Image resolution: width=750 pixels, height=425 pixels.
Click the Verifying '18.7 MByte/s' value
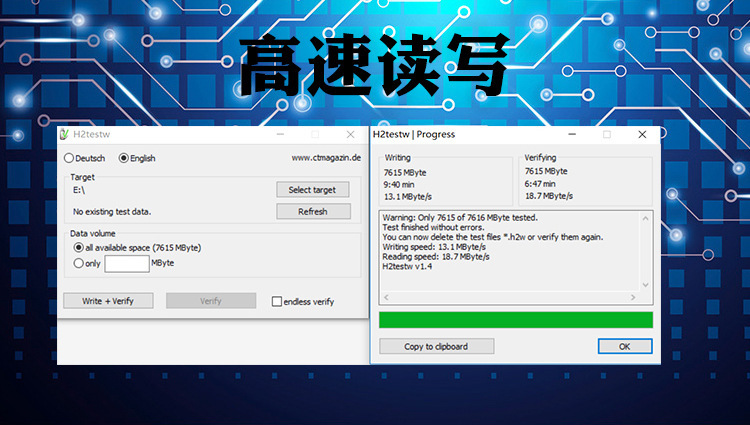click(x=549, y=196)
